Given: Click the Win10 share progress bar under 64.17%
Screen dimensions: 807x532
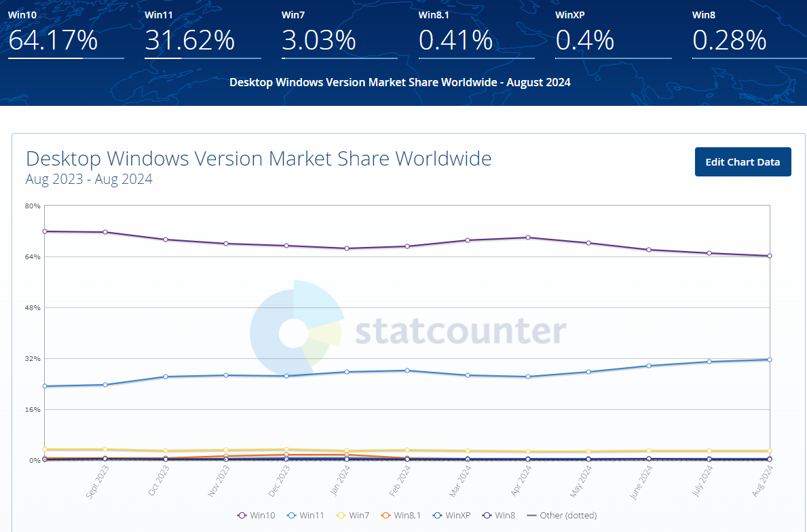Looking at the screenshot, I should point(66,58).
